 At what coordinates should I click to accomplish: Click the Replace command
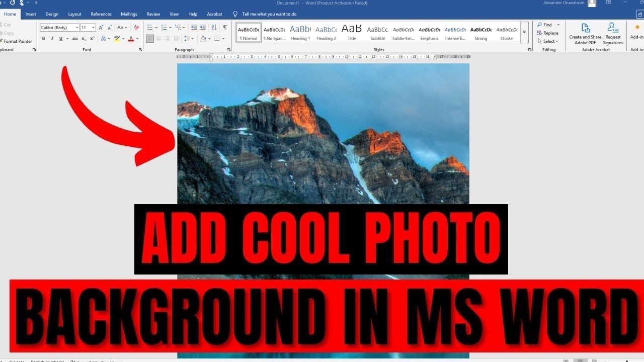(x=547, y=33)
